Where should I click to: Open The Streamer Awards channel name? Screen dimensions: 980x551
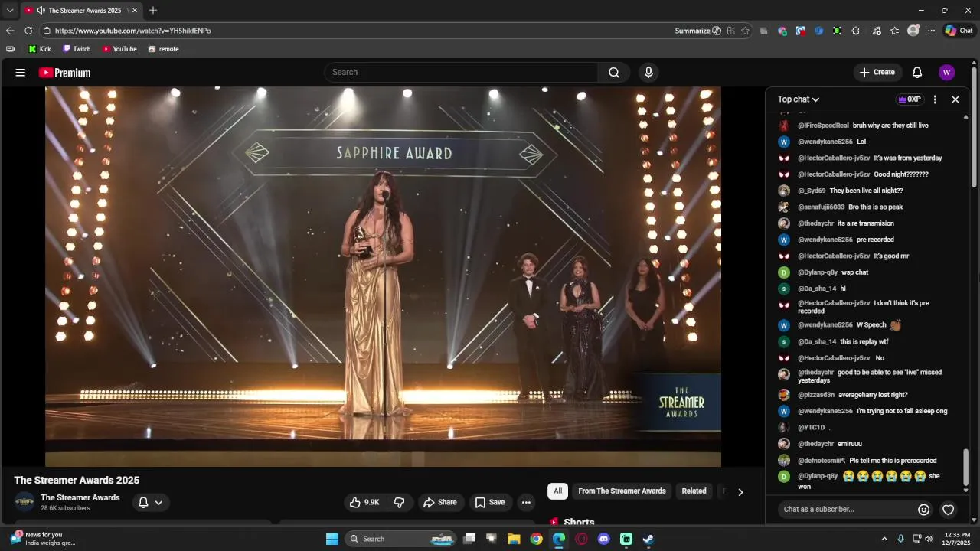click(x=80, y=497)
